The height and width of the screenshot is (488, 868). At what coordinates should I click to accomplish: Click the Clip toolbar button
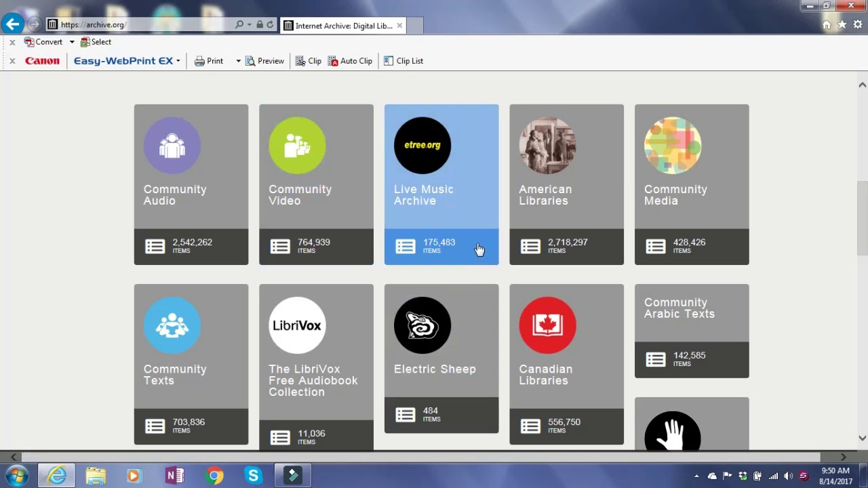[x=309, y=61]
